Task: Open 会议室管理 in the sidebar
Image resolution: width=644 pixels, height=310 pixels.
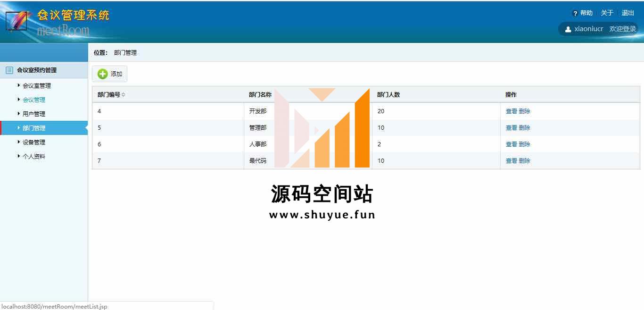Action: [x=37, y=86]
